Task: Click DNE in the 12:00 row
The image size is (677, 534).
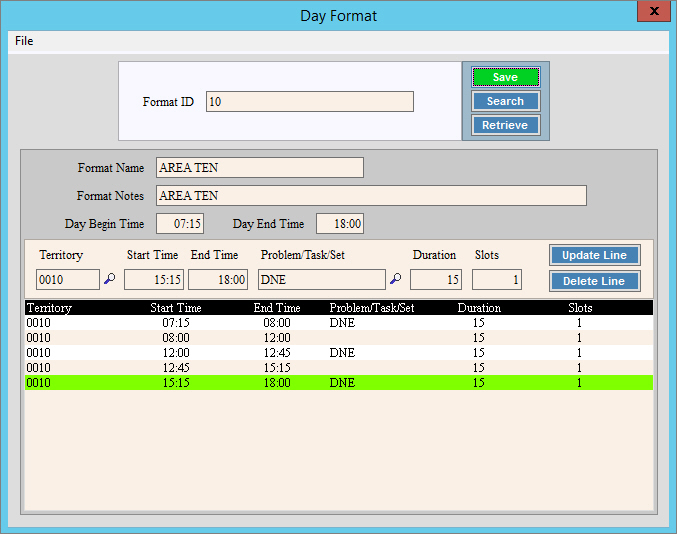Action: 342,353
